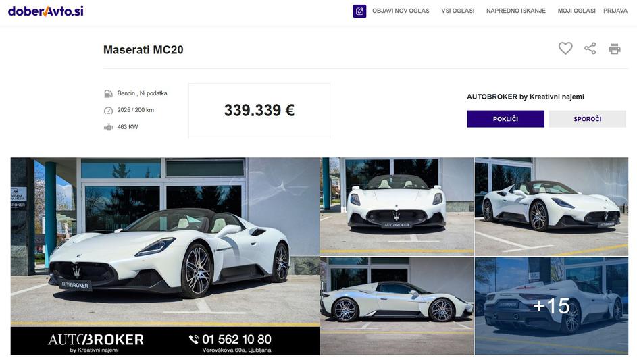Open the share icon

coord(590,49)
